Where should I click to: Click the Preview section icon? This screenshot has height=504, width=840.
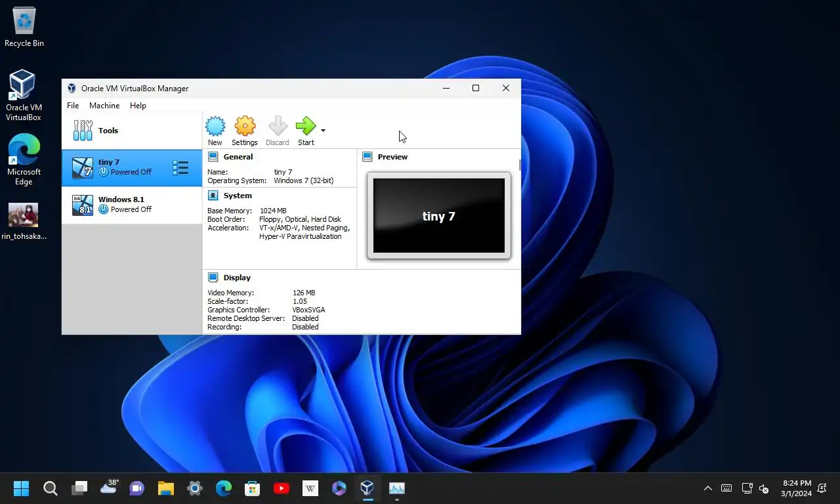367,157
